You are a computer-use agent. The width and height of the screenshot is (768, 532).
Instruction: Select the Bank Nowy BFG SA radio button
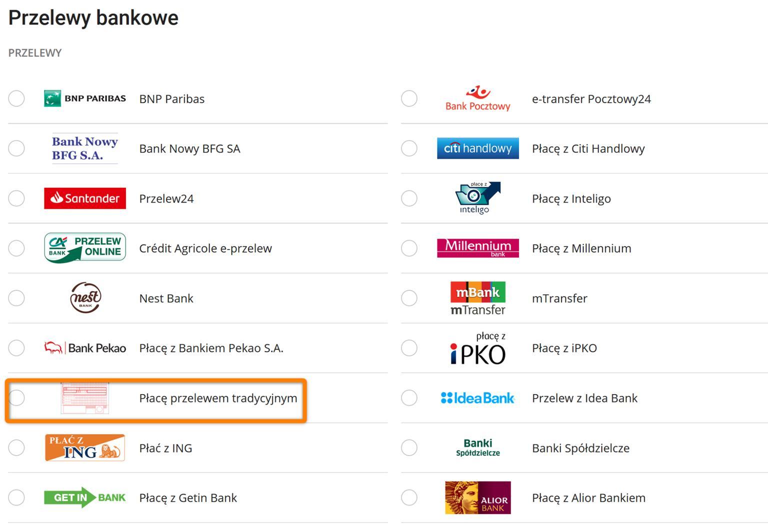tap(16, 148)
